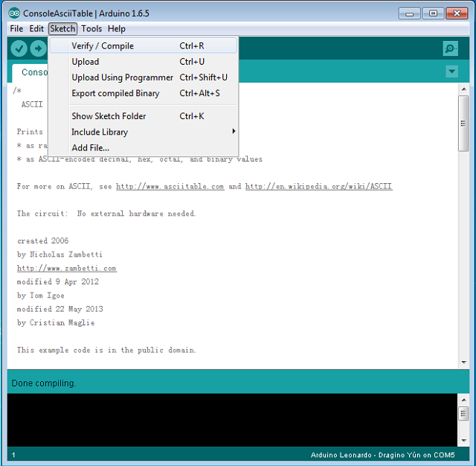Screen dimensions: 476x466
Task: Click the 'created 2006' comment line
Action: click(x=43, y=241)
